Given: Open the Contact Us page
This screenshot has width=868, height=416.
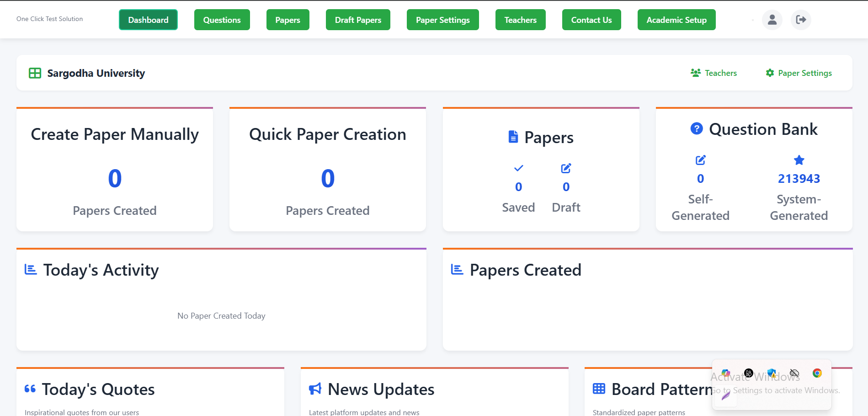Looking at the screenshot, I should (591, 20).
